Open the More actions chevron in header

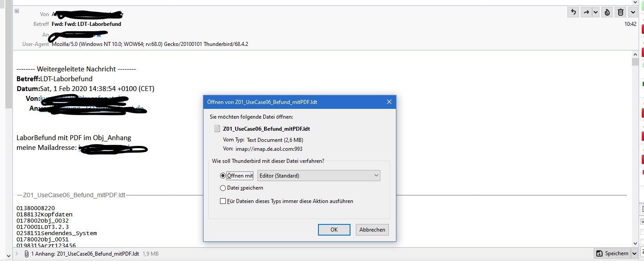633,12
